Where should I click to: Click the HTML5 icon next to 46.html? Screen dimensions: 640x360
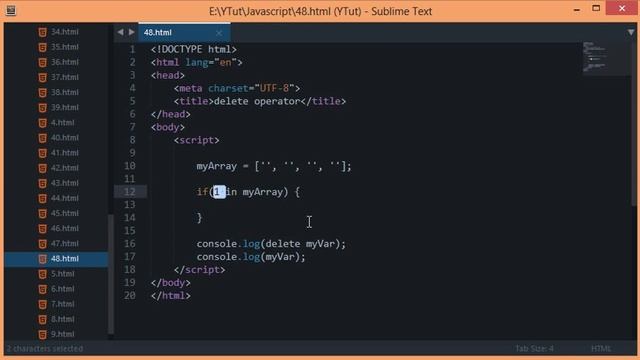pos(42,228)
